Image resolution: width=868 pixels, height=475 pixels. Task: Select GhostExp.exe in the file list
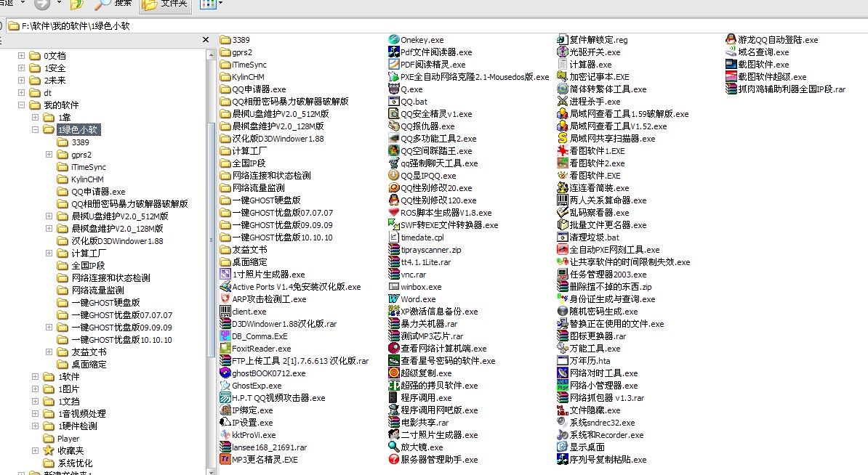256,386
